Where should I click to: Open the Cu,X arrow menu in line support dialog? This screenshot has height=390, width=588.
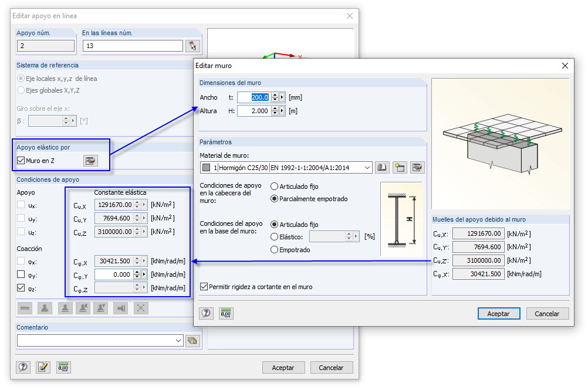144,205
